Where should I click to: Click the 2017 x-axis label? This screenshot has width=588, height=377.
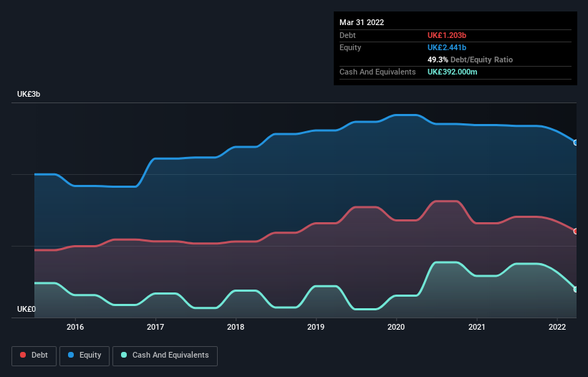(155, 327)
